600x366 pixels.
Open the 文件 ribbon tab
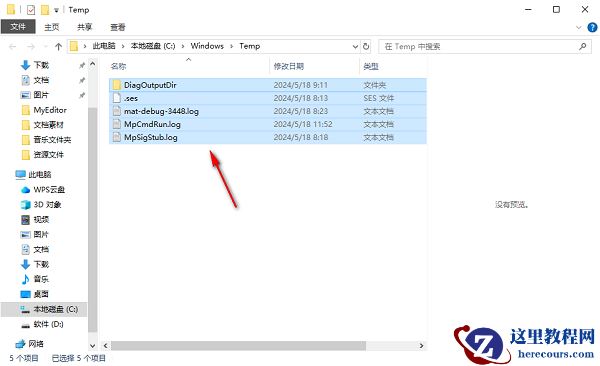(x=18, y=27)
